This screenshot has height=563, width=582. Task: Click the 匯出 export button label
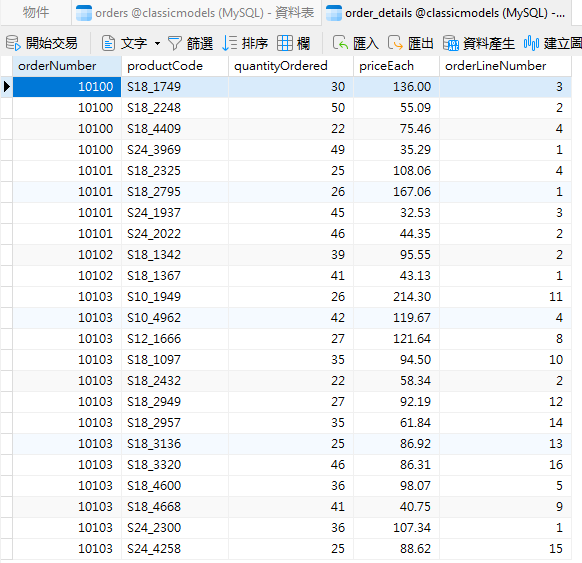[421, 43]
